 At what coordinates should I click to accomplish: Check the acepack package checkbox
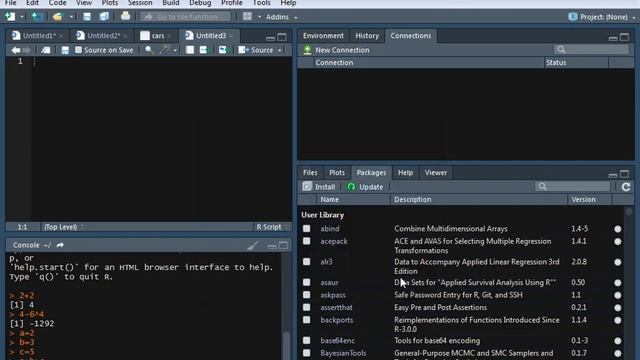[307, 241]
